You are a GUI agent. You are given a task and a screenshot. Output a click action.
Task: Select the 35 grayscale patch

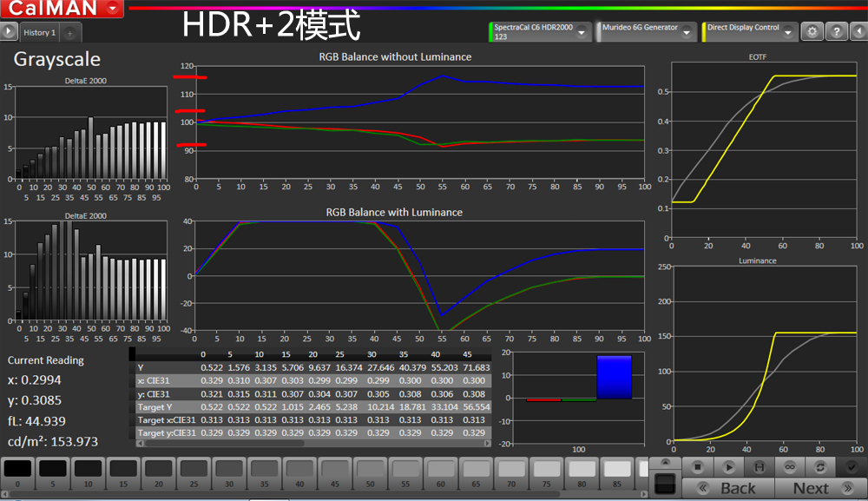(x=264, y=473)
